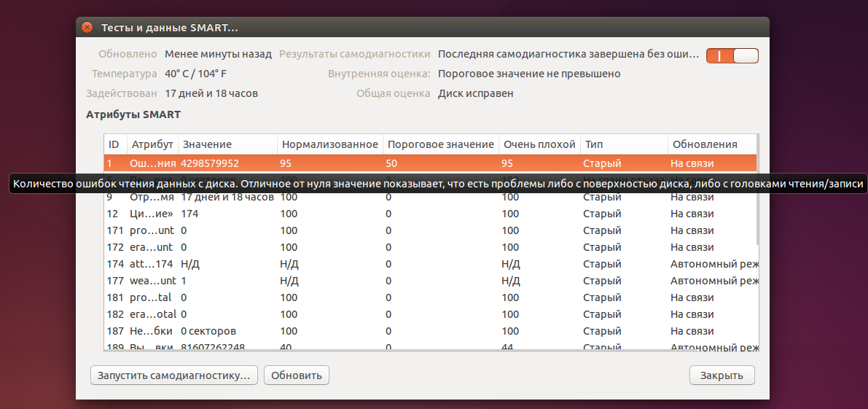Select the att…174 attribute row
This screenshot has width=868, height=409.
tap(430, 264)
